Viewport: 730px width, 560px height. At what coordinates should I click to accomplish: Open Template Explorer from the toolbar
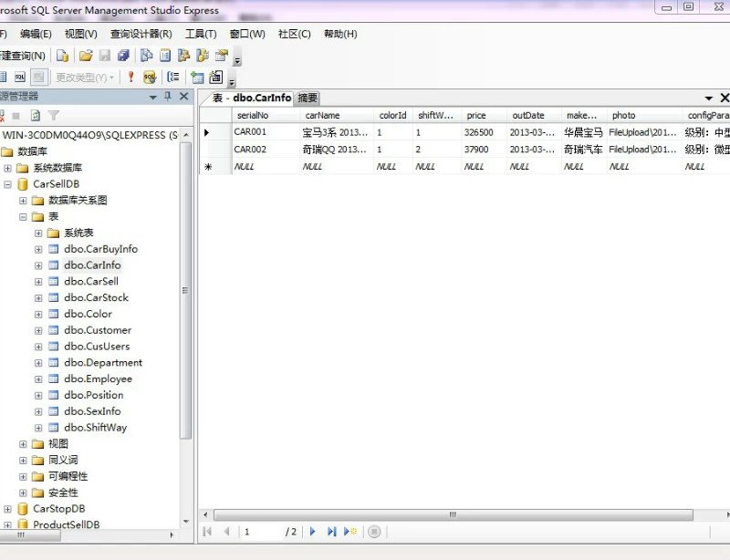tap(203, 56)
